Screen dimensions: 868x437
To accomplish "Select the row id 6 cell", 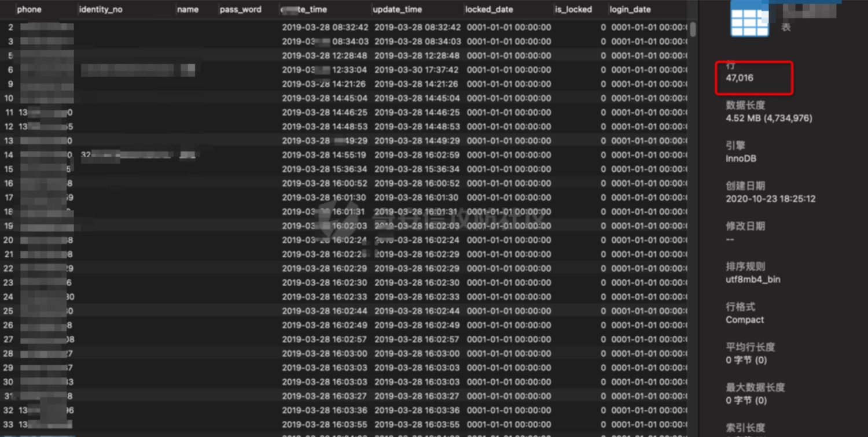I will point(10,70).
